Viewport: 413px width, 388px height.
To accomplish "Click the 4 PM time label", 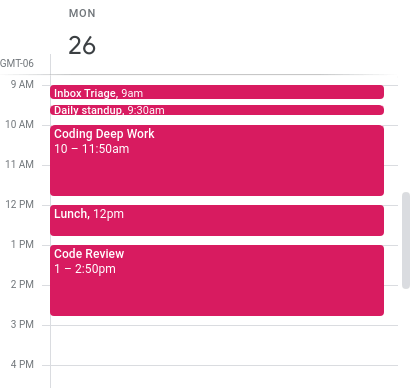I will [x=22, y=364].
